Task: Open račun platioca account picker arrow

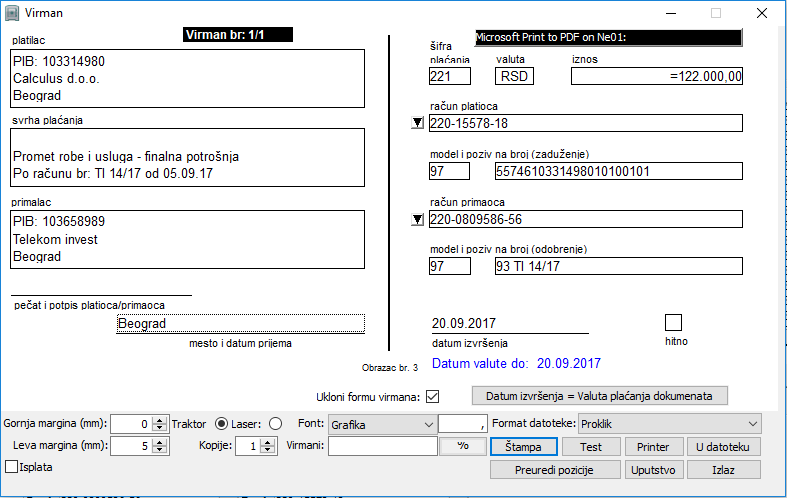Action: (x=417, y=123)
